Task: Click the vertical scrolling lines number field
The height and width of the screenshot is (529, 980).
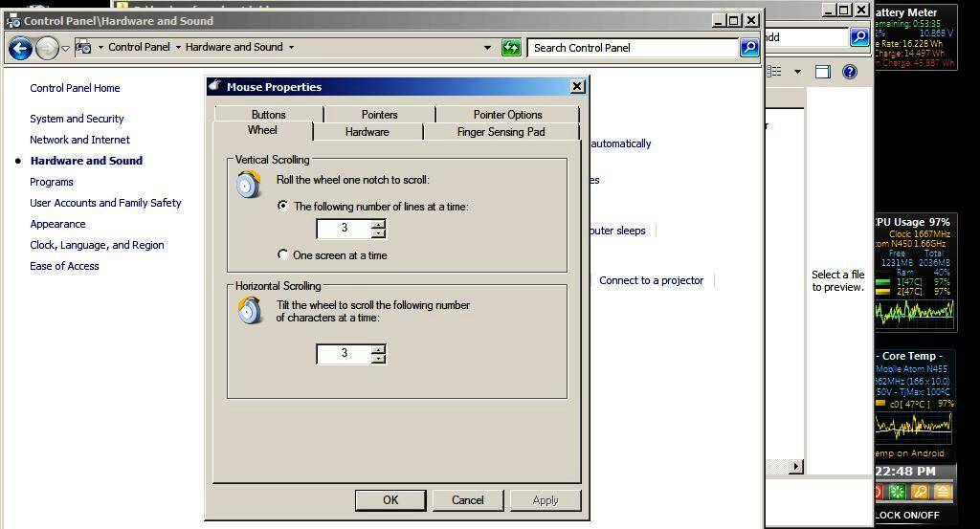Action: pos(344,229)
